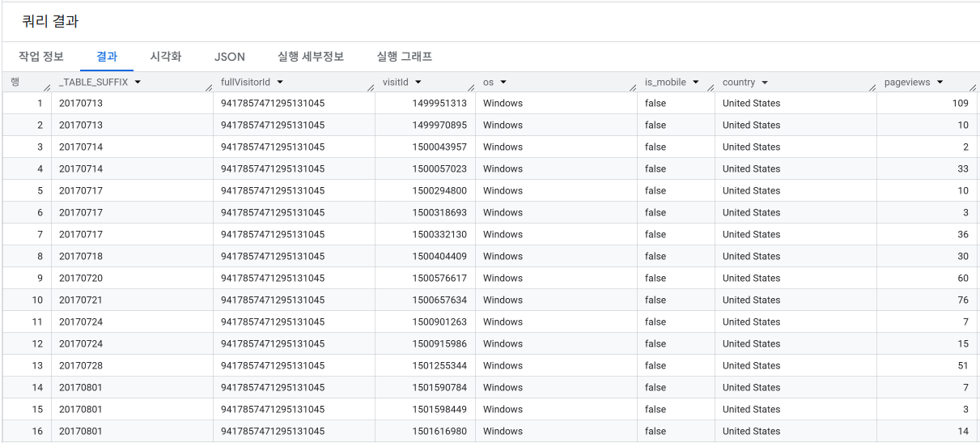Click the _TABLE_SUFFIX column resize handle
Screen dimensions: 980x443
(208, 87)
